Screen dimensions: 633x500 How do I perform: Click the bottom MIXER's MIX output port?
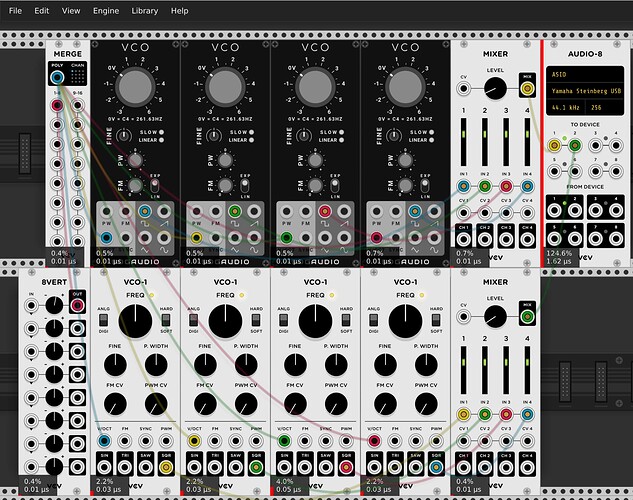(527, 316)
